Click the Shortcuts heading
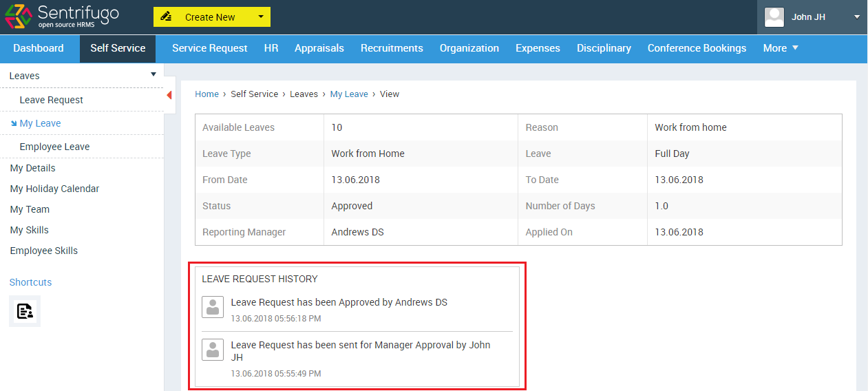The width and height of the screenshot is (868, 391). (30, 282)
